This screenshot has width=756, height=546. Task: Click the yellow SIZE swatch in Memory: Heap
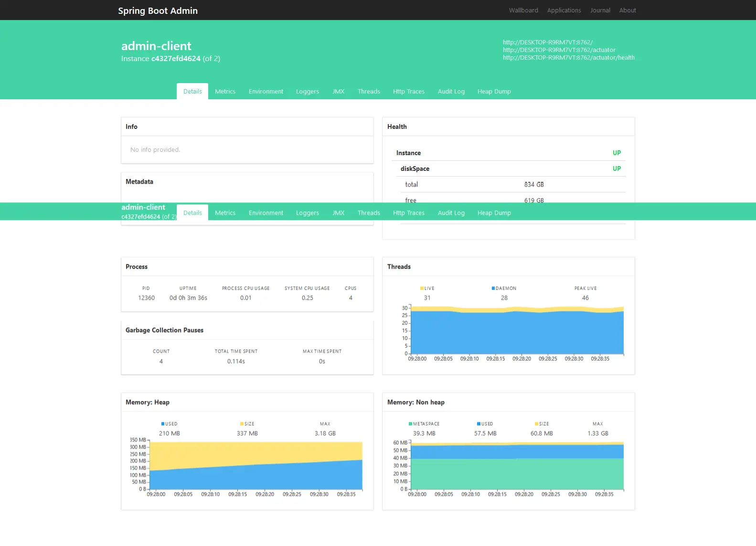click(x=242, y=424)
